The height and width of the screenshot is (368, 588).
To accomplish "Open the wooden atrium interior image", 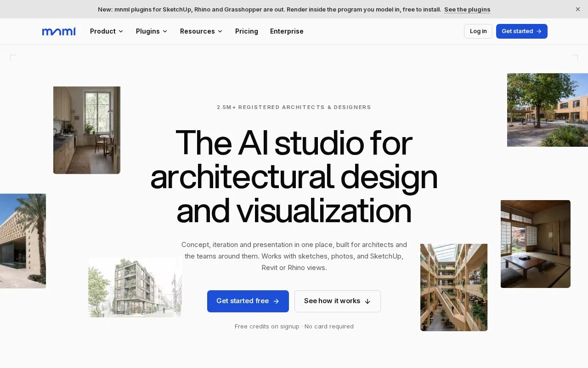I will point(454,287).
